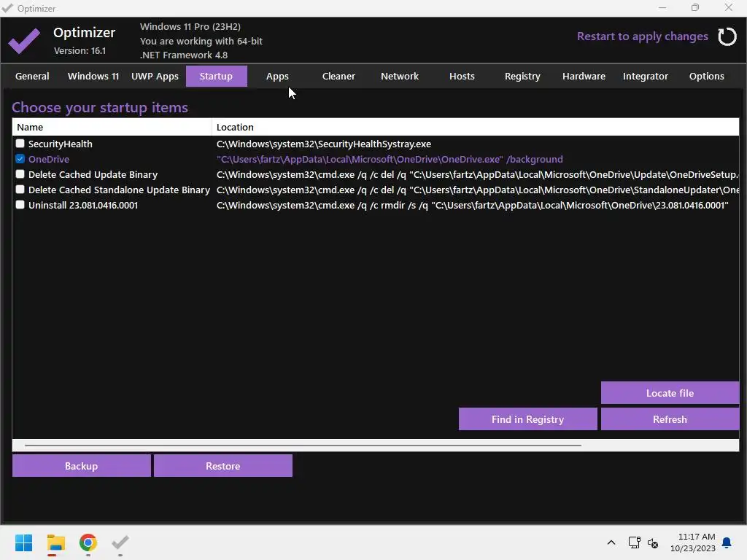Select Delete Cached Standalone Update Binary name
Screen dimensions: 747x560
coord(119,190)
